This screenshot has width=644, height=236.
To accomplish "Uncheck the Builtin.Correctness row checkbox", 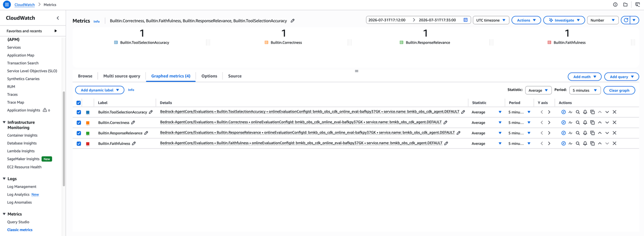I will [79, 123].
